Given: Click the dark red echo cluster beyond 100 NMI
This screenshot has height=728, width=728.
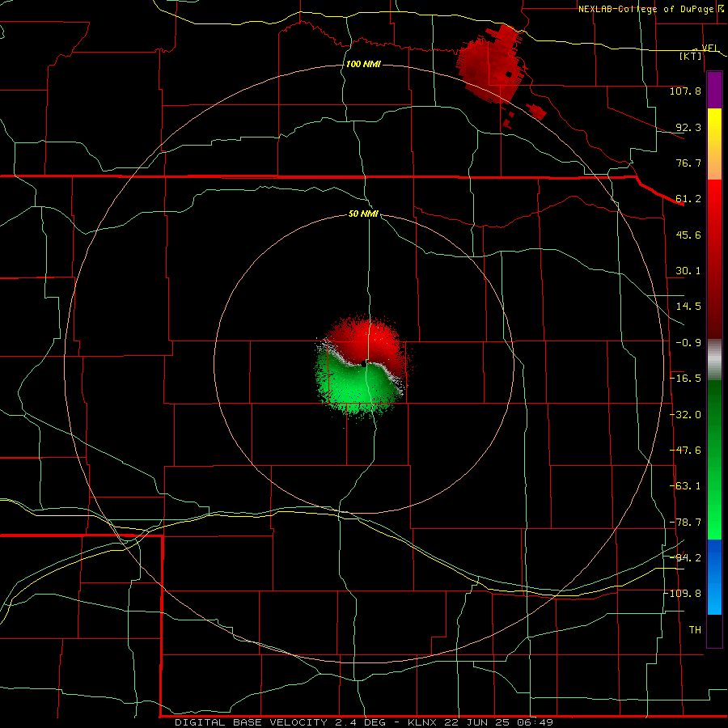Looking at the screenshot, I should click(492, 62).
